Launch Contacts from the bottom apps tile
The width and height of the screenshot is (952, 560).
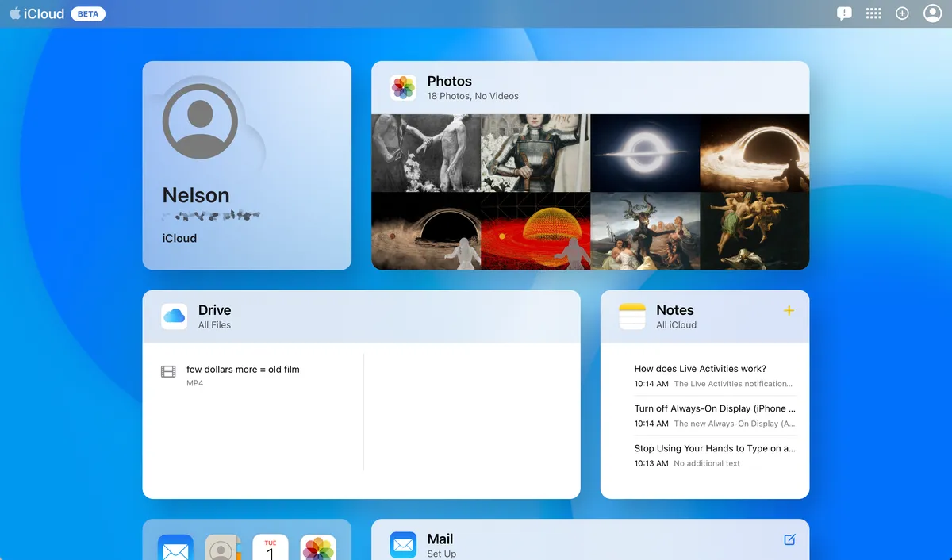click(223, 547)
